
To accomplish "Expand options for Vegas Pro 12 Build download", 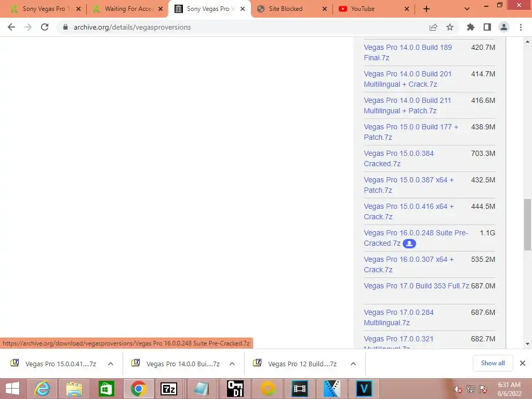I will (353, 364).
